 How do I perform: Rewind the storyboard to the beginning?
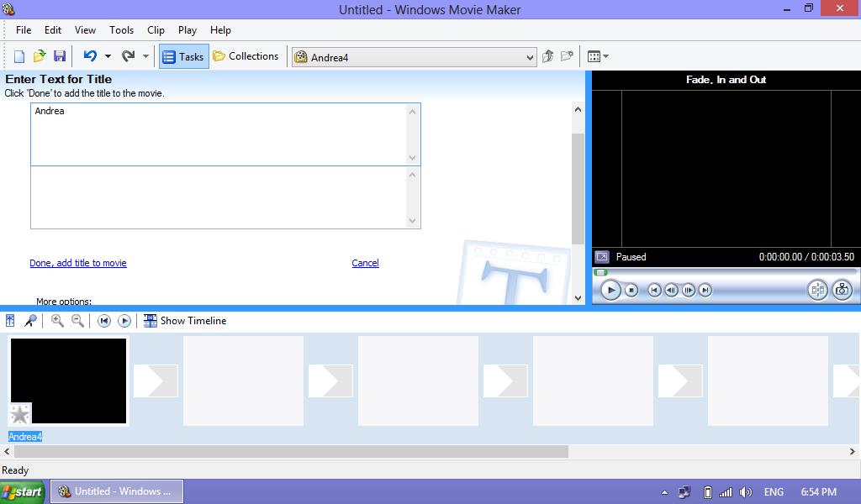103,321
